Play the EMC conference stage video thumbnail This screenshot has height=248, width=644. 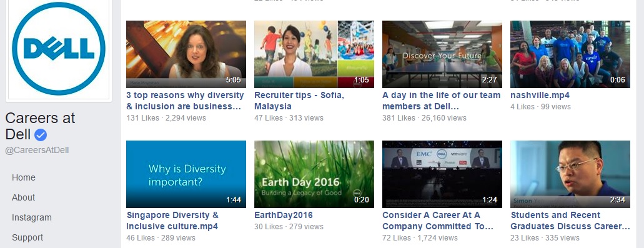442,174
